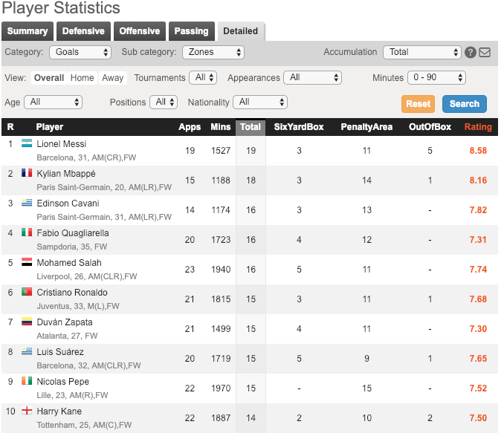Switch to the Defensive tab
This screenshot has height=433, width=504.
(x=83, y=31)
